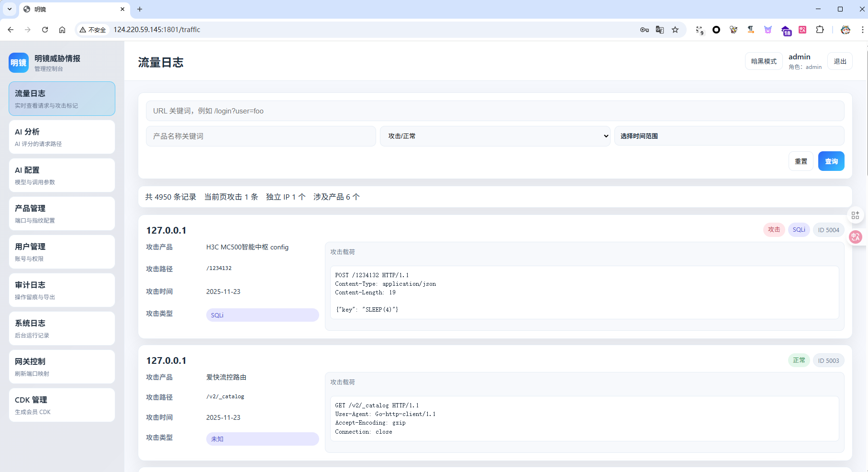Click the saved password key icon
The width and height of the screenshot is (868, 472).
[645, 30]
